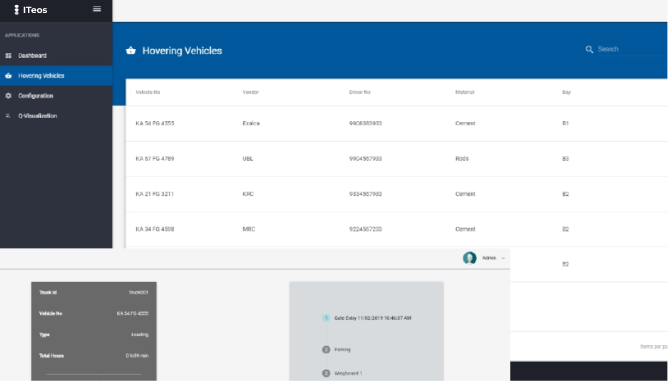Click the ITeos logo icon
The height and width of the screenshot is (381, 668).
(x=17, y=10)
